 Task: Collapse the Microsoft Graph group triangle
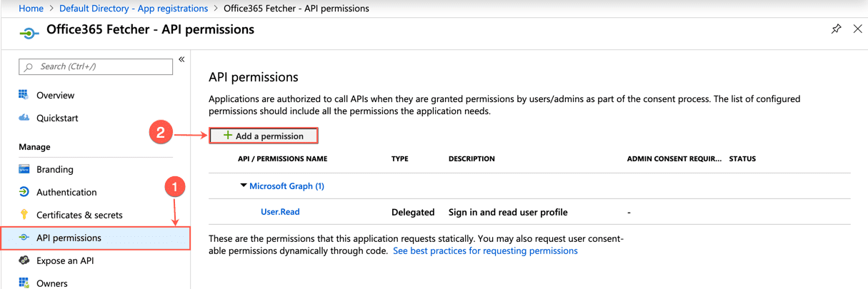click(244, 186)
